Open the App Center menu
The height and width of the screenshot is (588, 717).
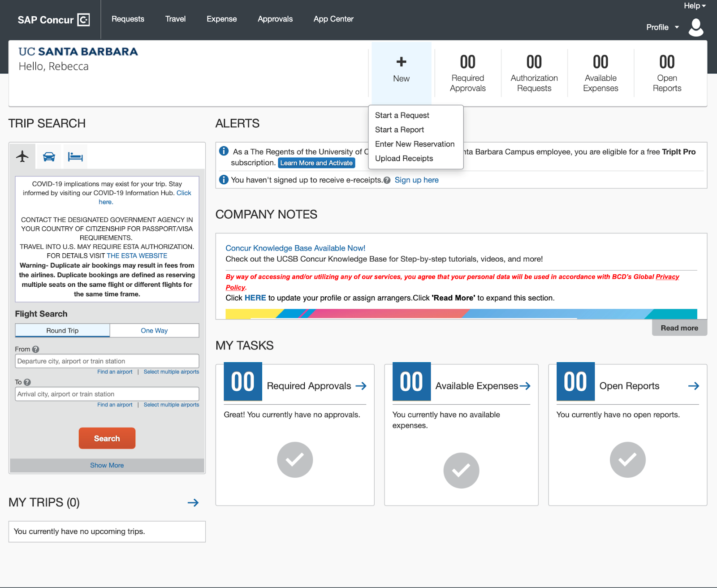pyautogui.click(x=333, y=19)
